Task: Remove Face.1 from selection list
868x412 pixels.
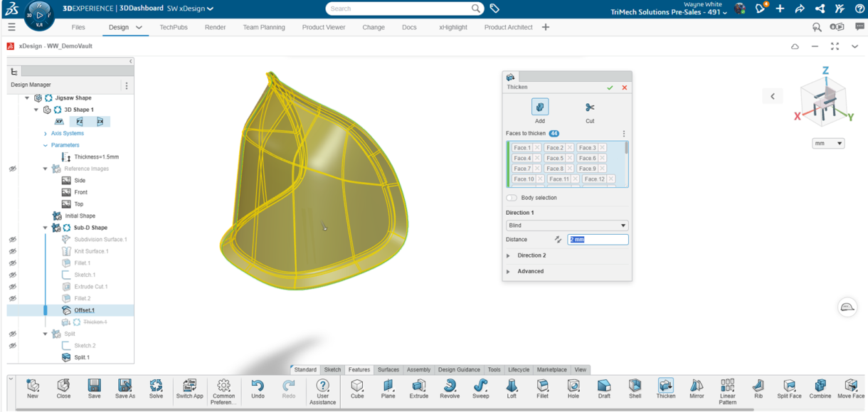Action: coord(537,148)
